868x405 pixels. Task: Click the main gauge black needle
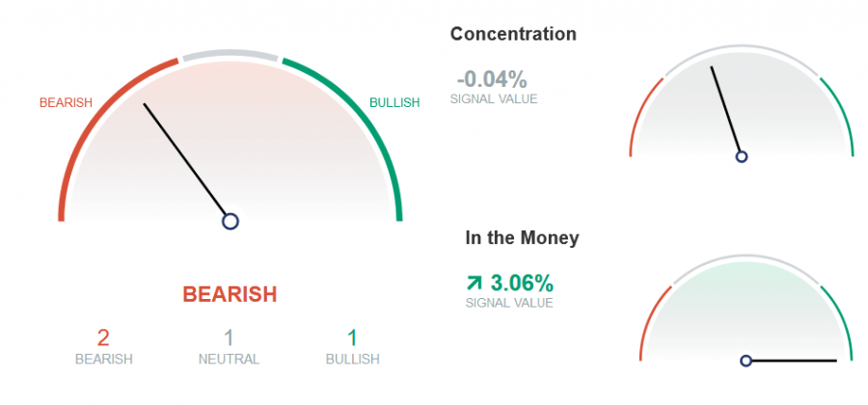[x=185, y=159]
